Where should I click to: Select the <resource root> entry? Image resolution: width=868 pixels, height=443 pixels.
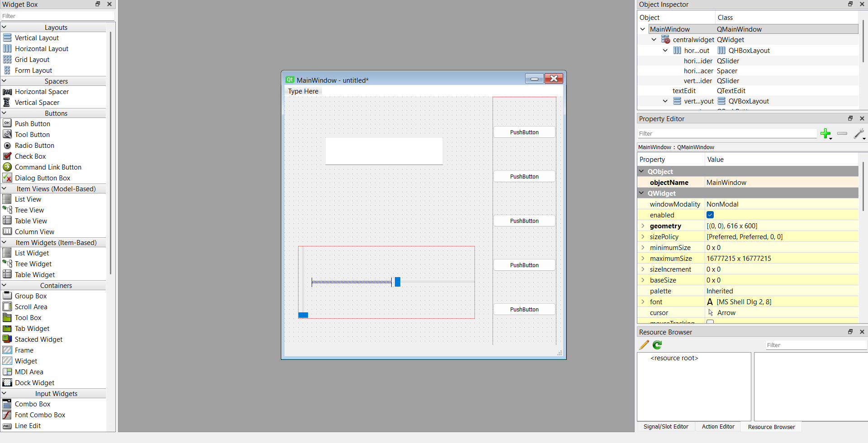(674, 358)
